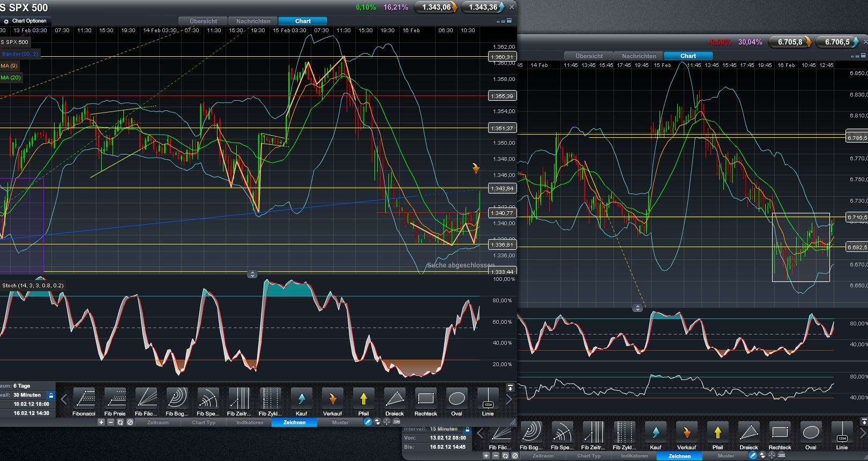Select the Fib Preis tool
The image size is (868, 461).
pos(115,399)
